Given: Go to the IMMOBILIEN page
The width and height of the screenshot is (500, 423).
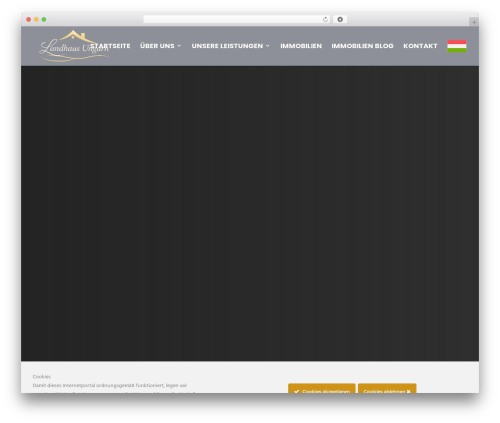Looking at the screenshot, I should click(x=301, y=46).
